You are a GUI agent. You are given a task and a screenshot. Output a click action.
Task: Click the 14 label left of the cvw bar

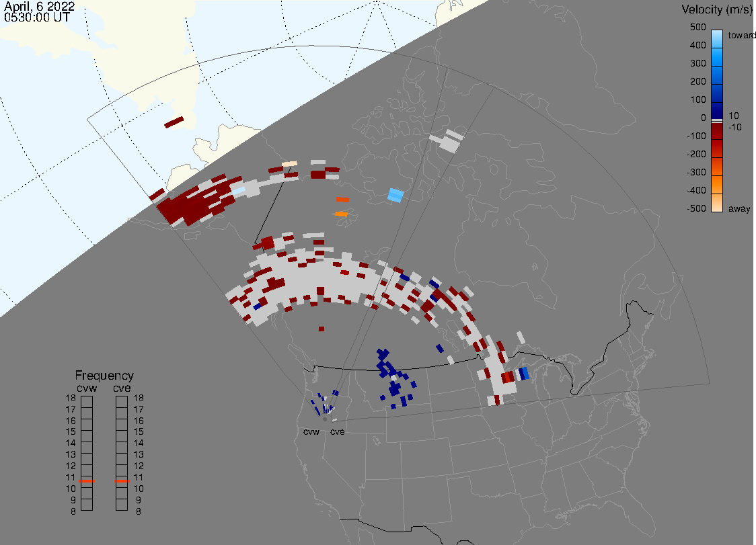coord(71,443)
